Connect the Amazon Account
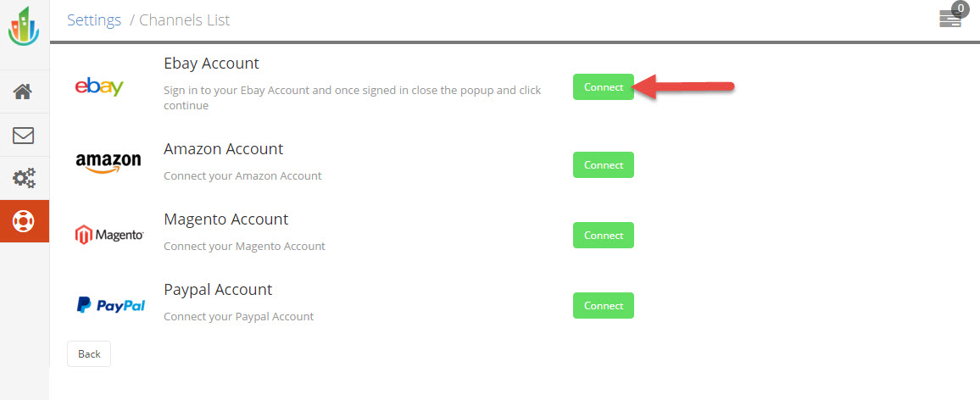 [x=604, y=165]
